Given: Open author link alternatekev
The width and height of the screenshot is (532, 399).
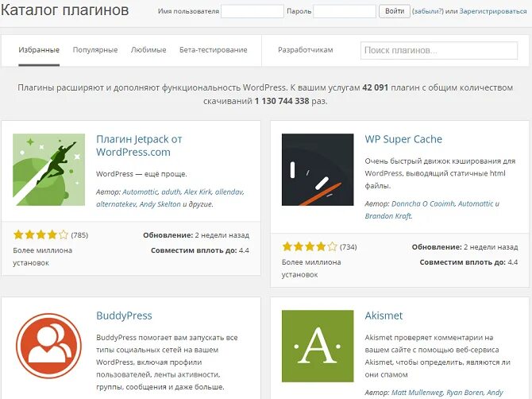Looking at the screenshot, I should click(116, 204).
